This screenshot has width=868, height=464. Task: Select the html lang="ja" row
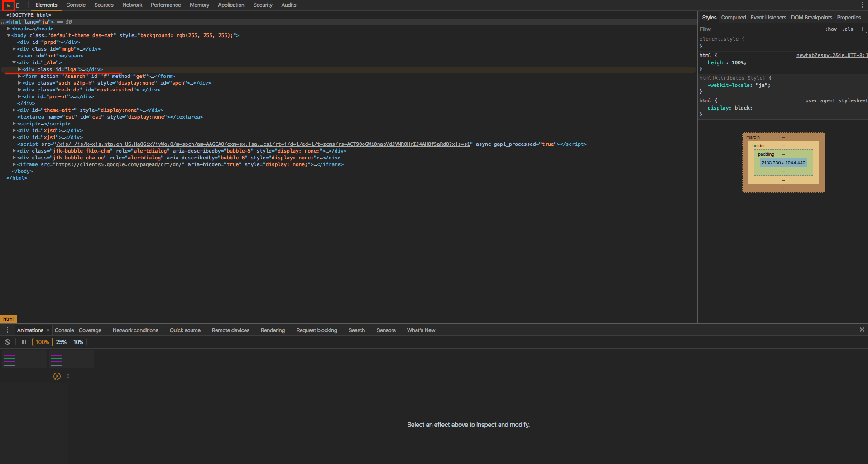(x=349, y=22)
